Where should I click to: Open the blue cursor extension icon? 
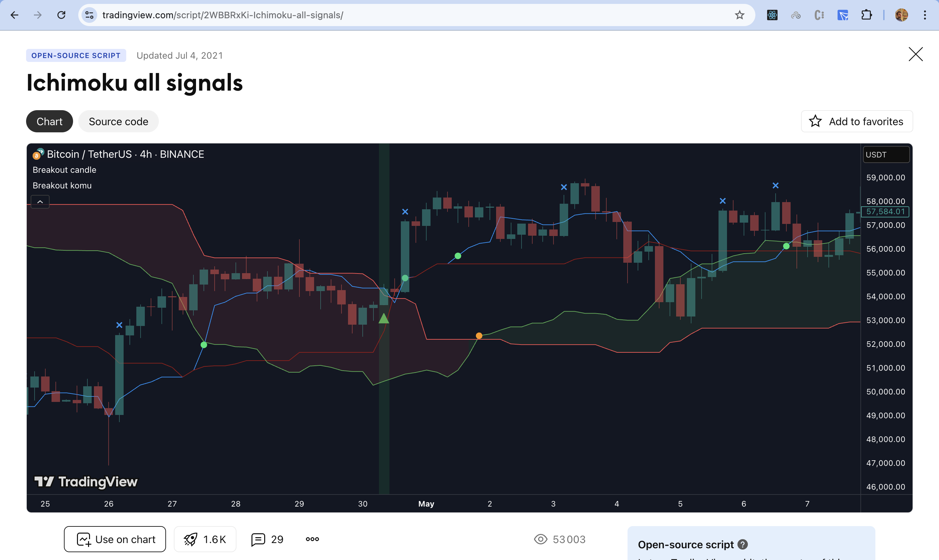843,15
